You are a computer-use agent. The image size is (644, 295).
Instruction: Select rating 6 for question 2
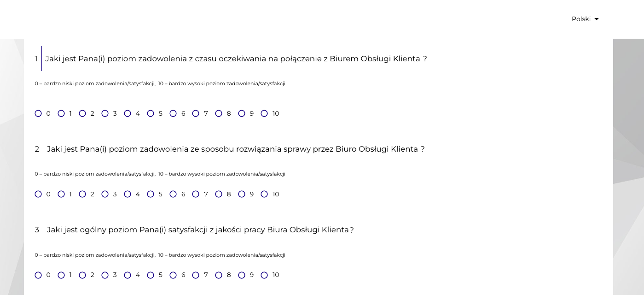click(173, 194)
